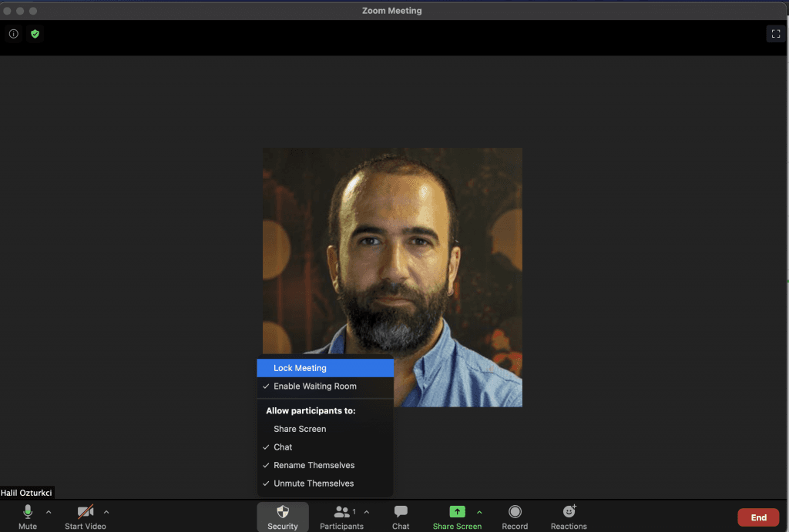Image resolution: width=789 pixels, height=532 pixels.
Task: Open the Security toolbar button
Action: coord(283,517)
